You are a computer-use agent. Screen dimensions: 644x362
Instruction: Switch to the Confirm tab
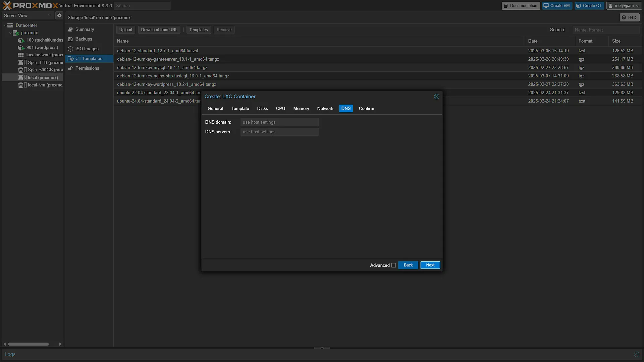coord(366,109)
